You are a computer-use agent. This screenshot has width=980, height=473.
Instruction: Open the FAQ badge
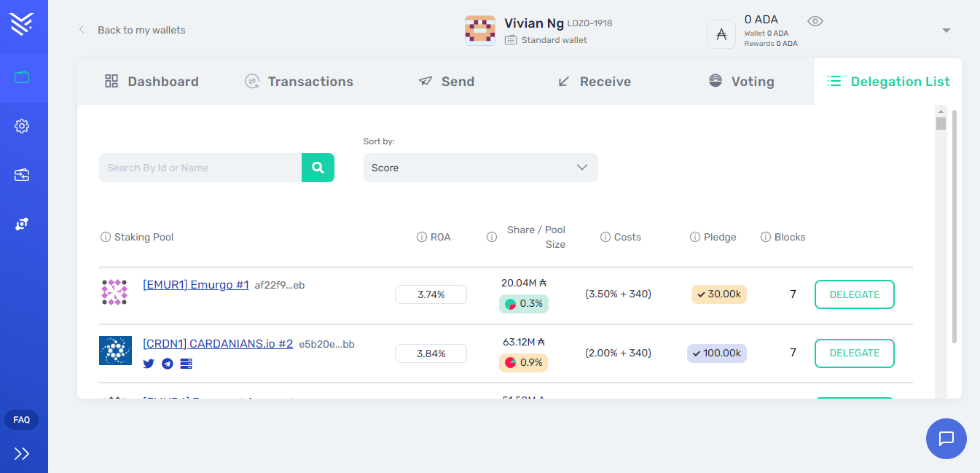[21, 420]
